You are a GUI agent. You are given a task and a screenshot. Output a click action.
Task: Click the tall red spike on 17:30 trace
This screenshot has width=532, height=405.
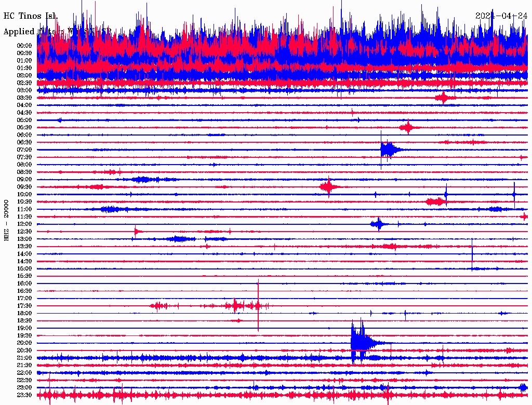click(x=258, y=305)
